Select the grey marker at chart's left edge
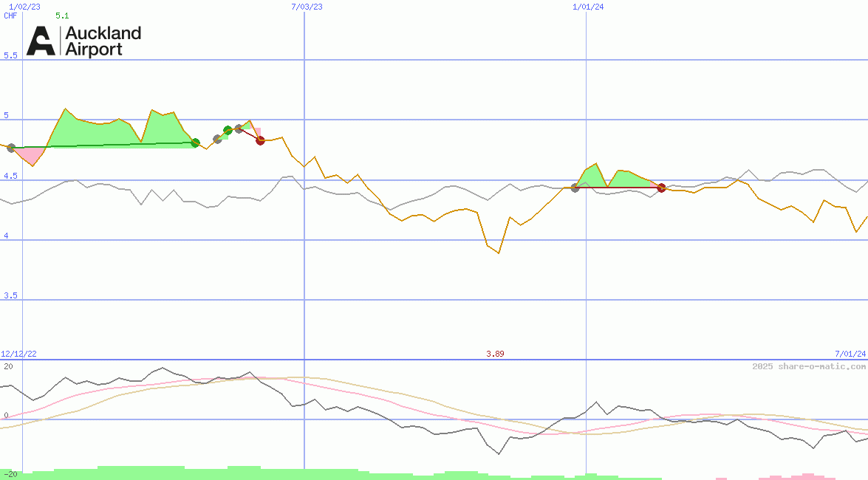The image size is (868, 480). pyautogui.click(x=11, y=148)
